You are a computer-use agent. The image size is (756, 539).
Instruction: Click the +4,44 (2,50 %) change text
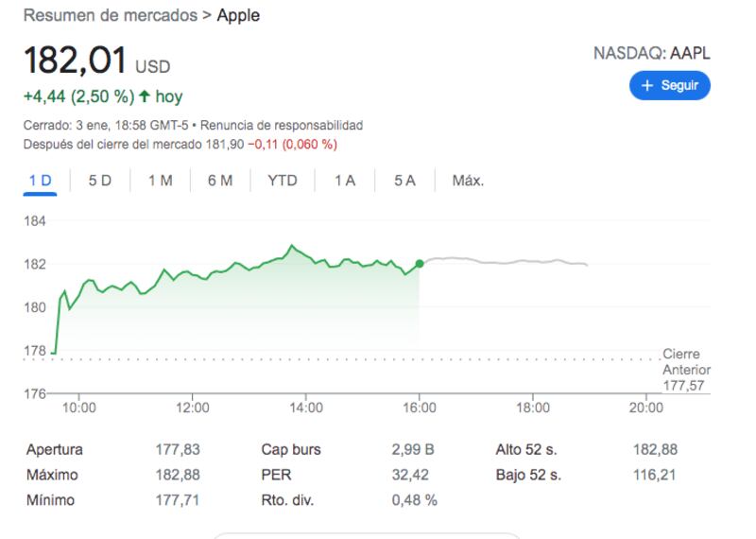pyautogui.click(x=78, y=96)
